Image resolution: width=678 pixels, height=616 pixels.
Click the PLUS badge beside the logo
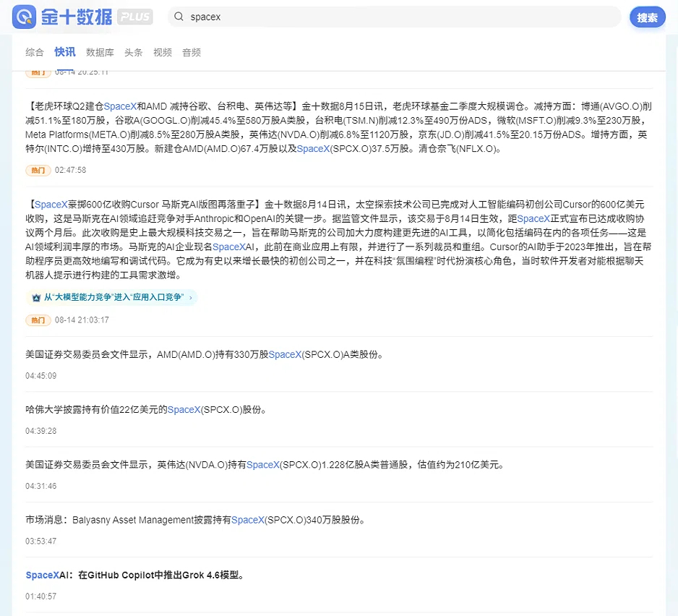[x=135, y=17]
